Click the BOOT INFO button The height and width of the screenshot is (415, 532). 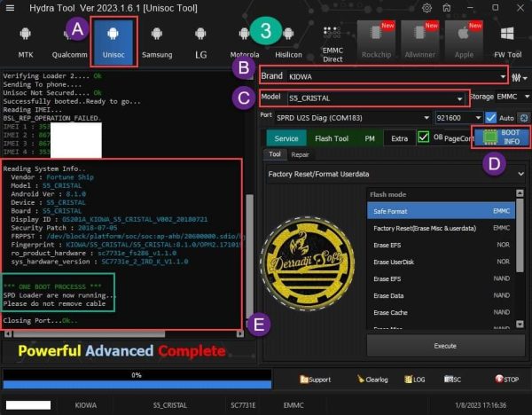pos(501,137)
